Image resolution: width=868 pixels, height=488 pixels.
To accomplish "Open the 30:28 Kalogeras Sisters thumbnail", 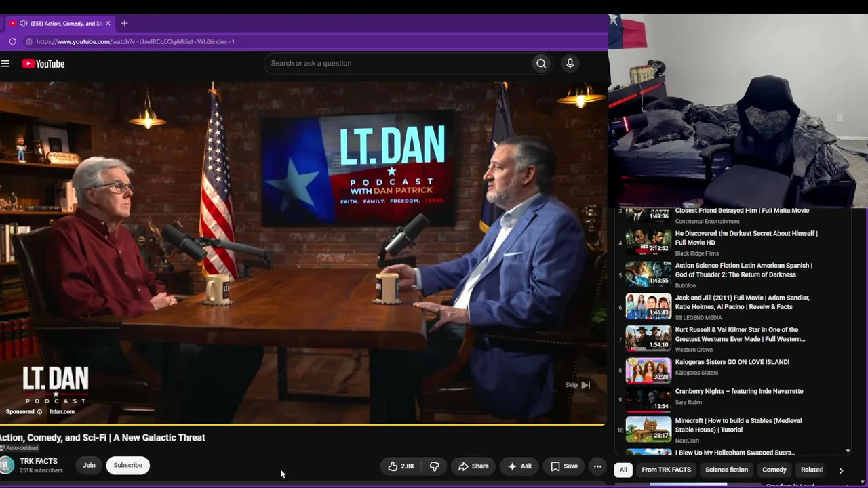I will coord(648,370).
